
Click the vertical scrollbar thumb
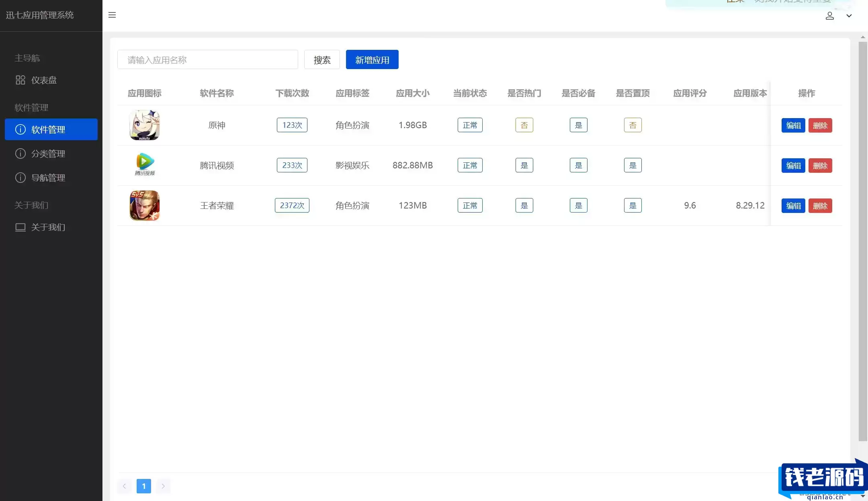[863, 241]
